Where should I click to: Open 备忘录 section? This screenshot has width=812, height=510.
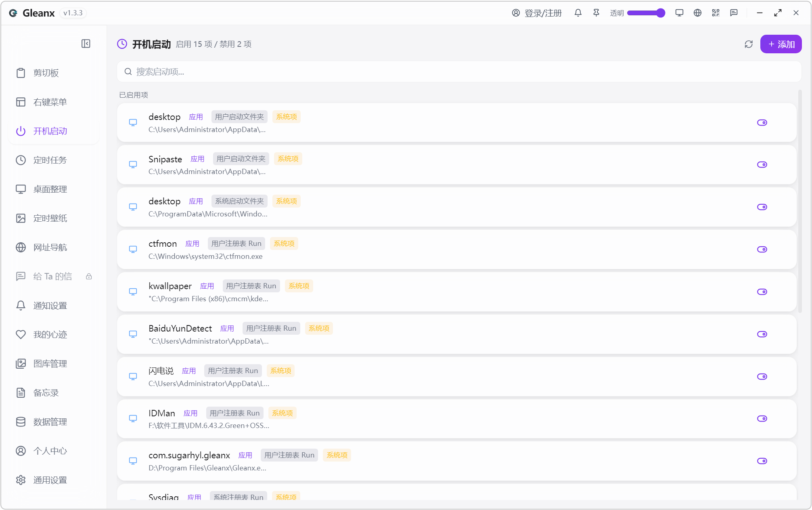(54, 393)
